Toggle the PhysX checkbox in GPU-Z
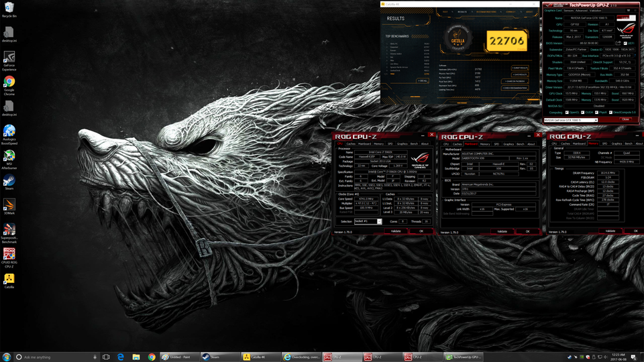 click(597, 113)
